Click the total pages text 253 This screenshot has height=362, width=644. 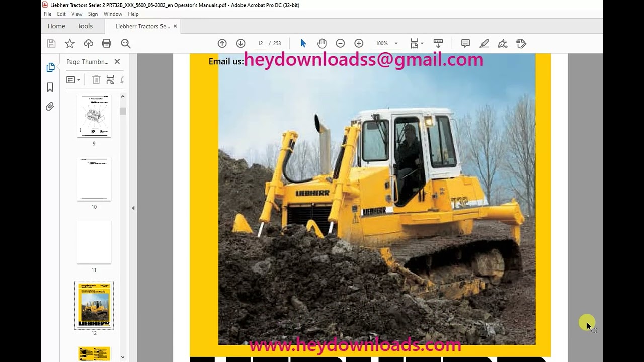click(277, 44)
